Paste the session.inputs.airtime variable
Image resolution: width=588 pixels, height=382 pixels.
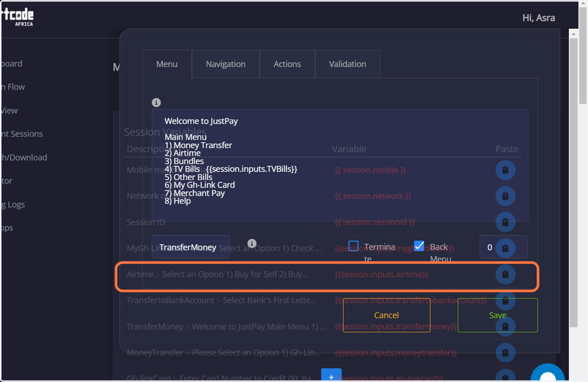tap(505, 274)
